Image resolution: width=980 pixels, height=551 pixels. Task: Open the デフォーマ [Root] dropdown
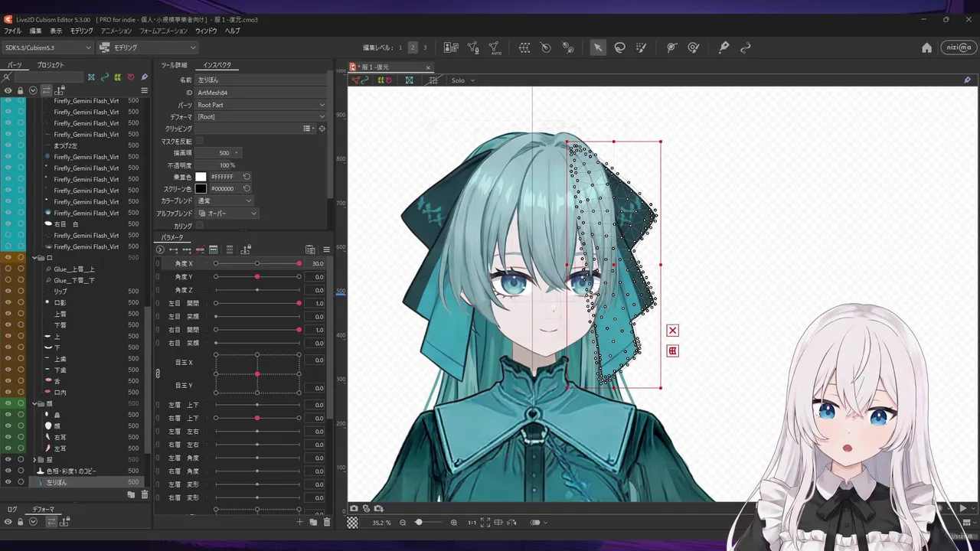[x=261, y=117]
